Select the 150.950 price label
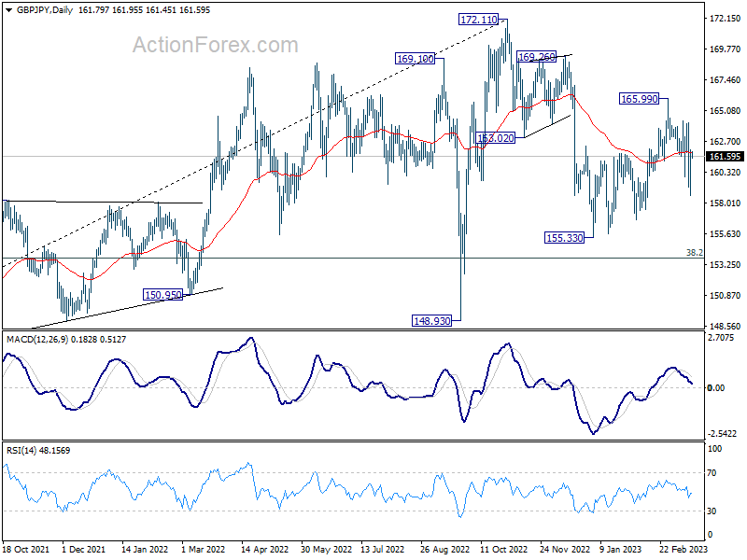 pyautogui.click(x=162, y=295)
